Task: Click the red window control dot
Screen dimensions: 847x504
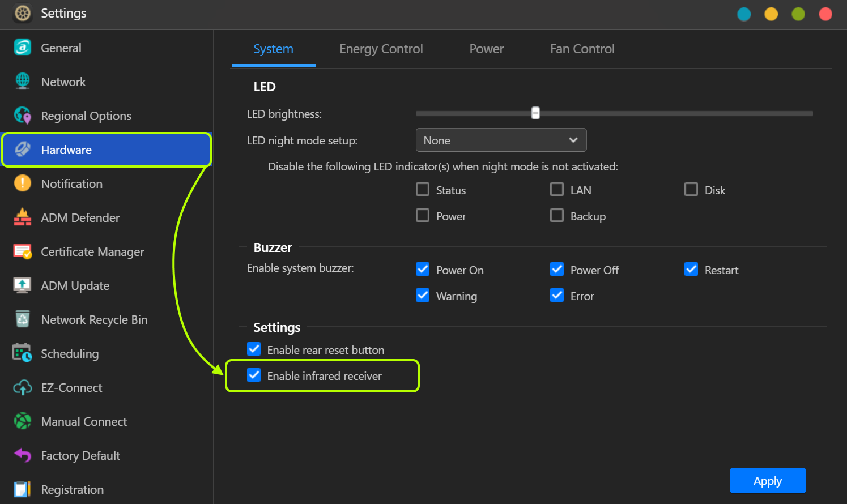Action: tap(825, 14)
